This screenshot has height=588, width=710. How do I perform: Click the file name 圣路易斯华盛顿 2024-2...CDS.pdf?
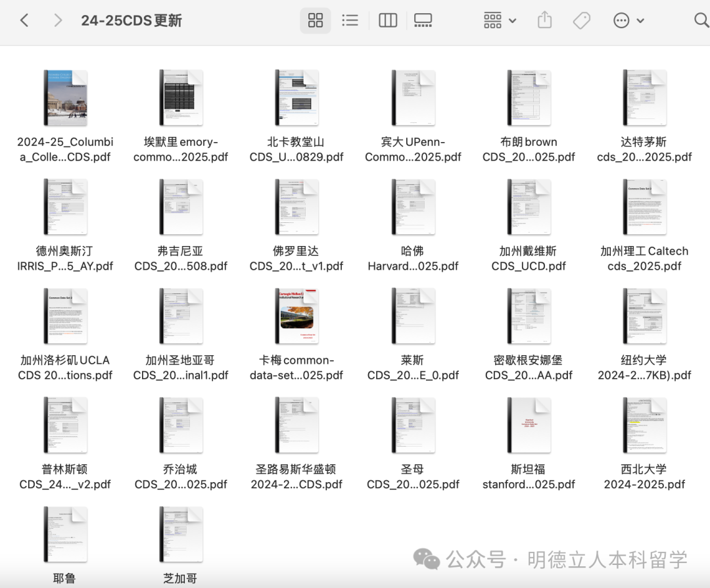296,477
